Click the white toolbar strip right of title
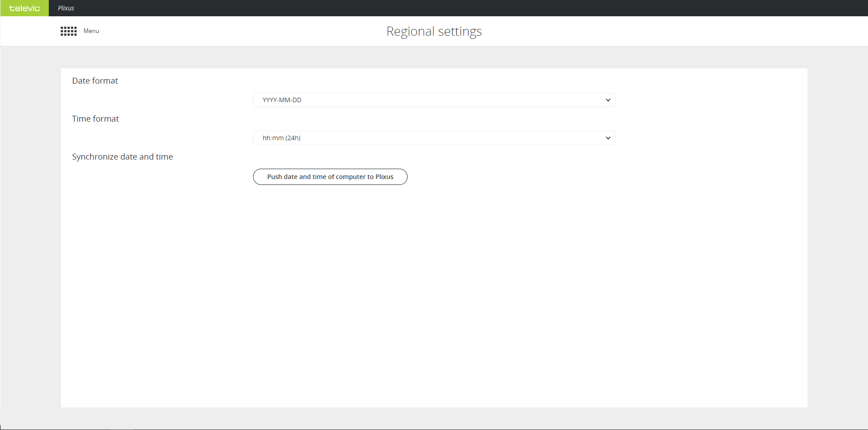The width and height of the screenshot is (868, 430). point(678,31)
